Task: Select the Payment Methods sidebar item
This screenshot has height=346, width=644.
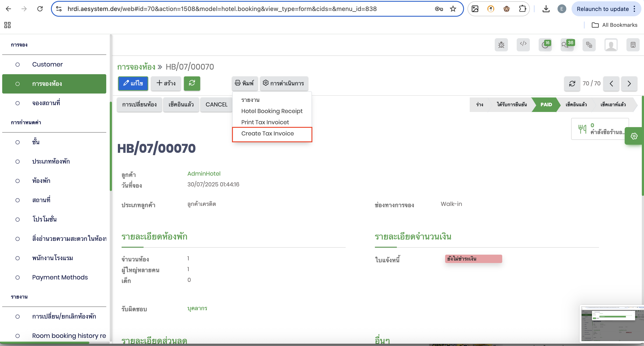Action: click(60, 277)
